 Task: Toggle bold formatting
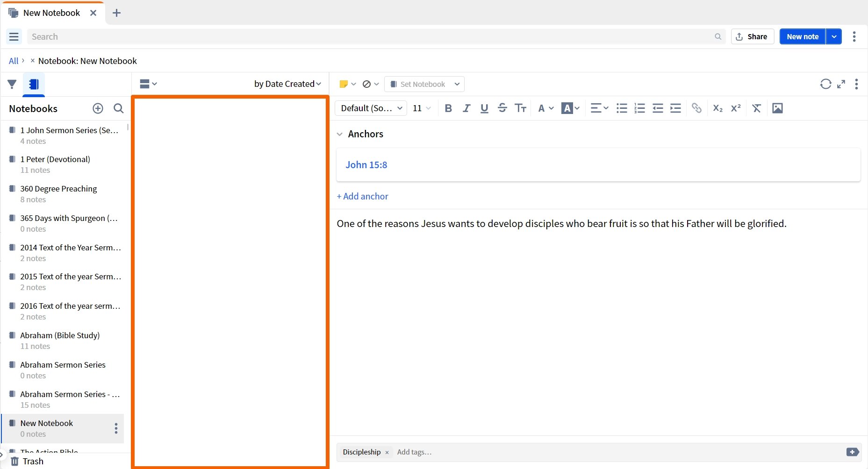point(448,108)
